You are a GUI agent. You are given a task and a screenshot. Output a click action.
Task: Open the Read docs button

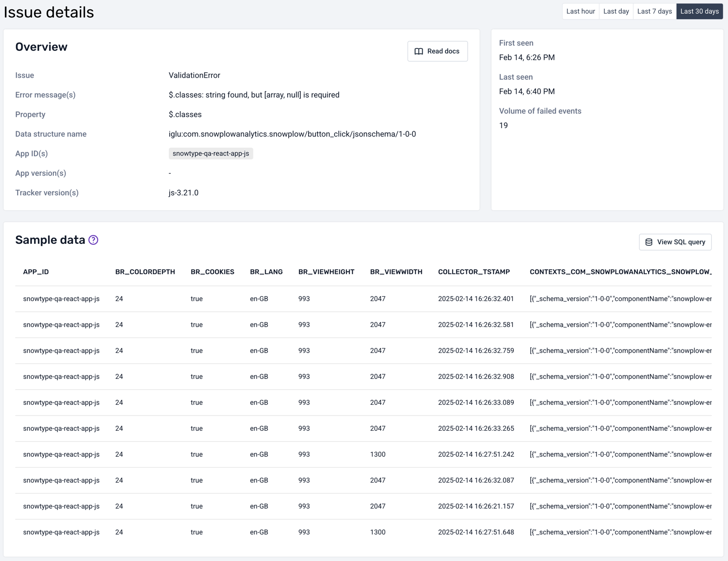point(437,51)
